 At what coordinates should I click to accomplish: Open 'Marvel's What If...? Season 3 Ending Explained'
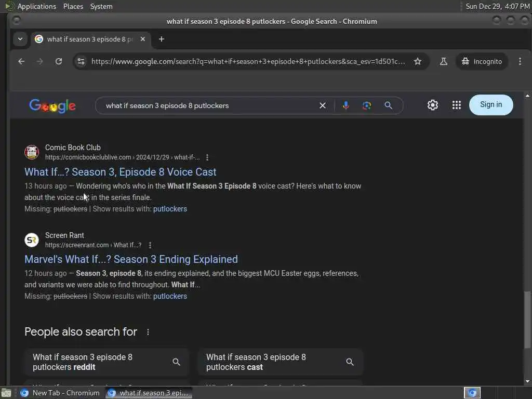click(x=131, y=259)
